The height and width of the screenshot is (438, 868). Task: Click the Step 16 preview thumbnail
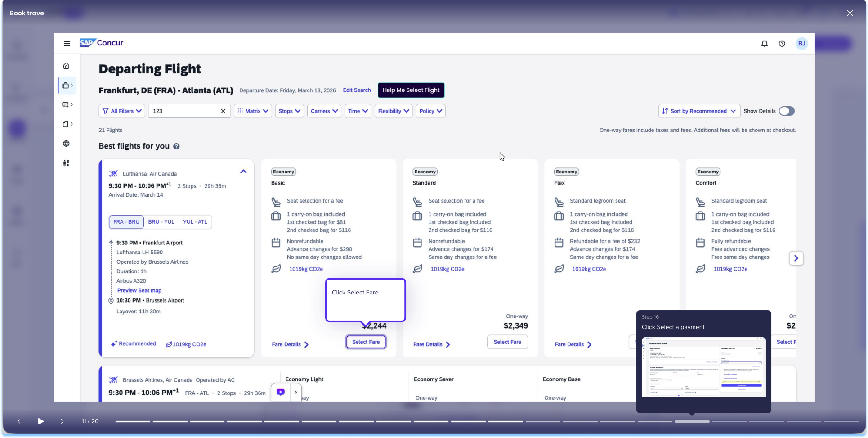[x=703, y=367]
